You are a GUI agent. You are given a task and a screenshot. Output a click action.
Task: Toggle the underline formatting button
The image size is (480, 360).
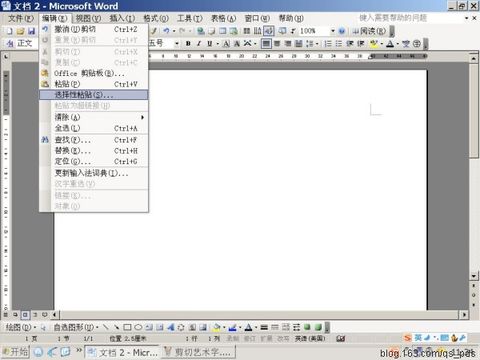[209, 43]
